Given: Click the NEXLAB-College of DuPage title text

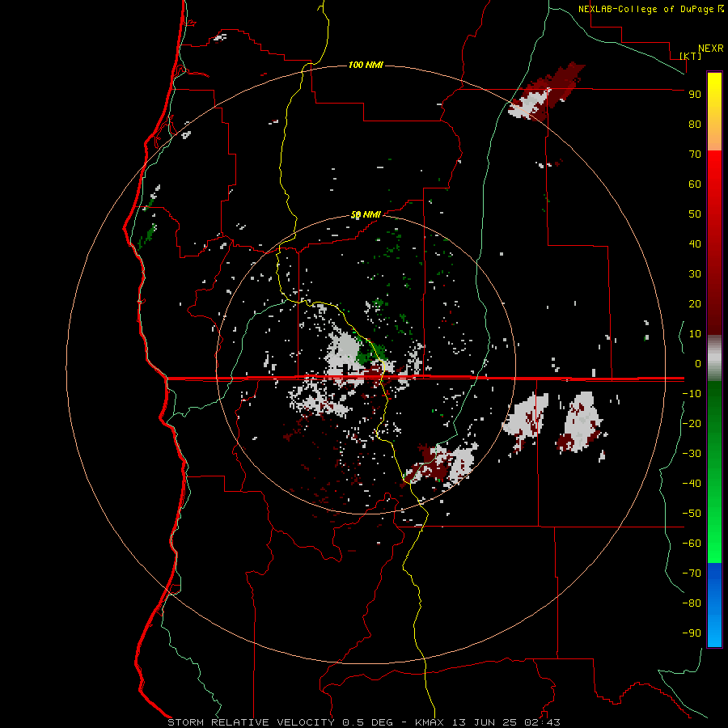Looking at the screenshot, I should click(648, 9).
